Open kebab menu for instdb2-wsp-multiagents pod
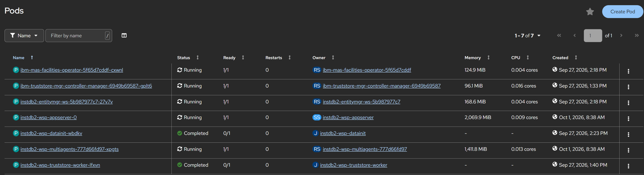This screenshot has width=644, height=175. click(628, 150)
